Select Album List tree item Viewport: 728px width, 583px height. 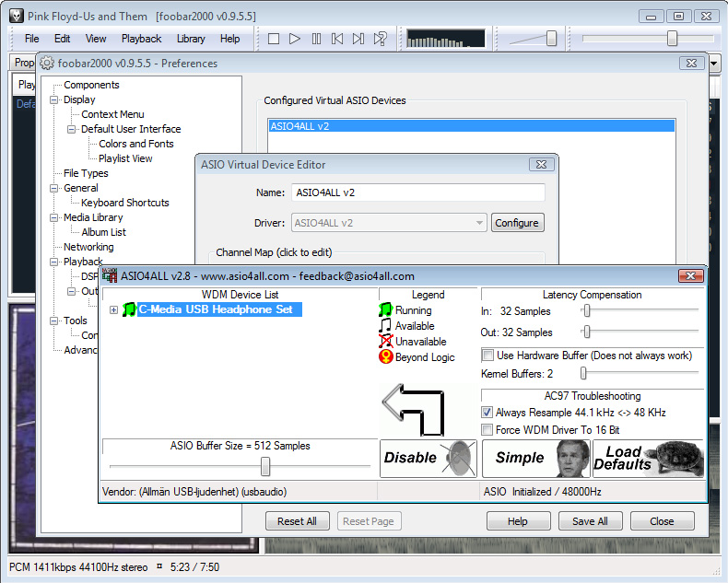coord(103,232)
